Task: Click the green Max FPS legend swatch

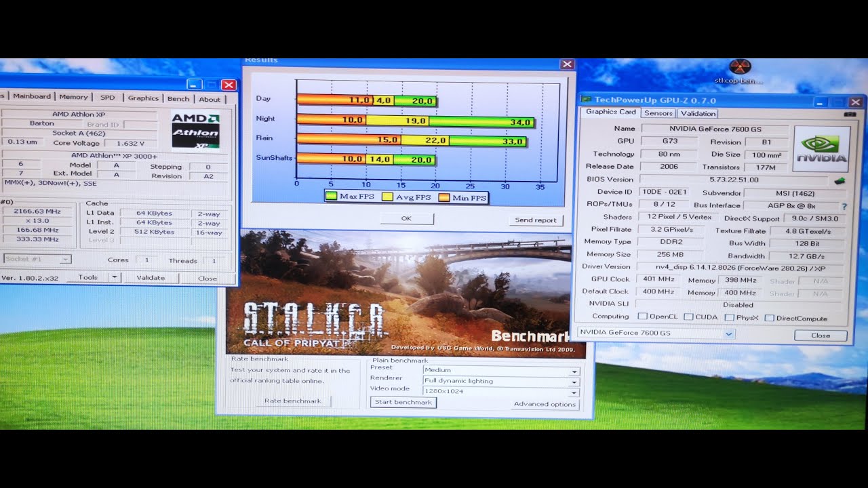Action: pyautogui.click(x=331, y=197)
